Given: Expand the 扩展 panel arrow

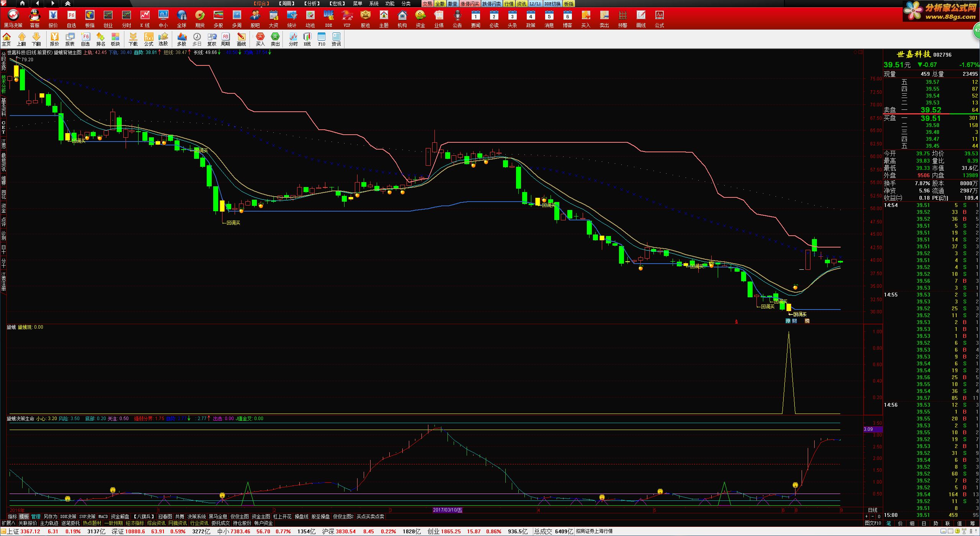Looking at the screenshot, I should tap(8, 523).
